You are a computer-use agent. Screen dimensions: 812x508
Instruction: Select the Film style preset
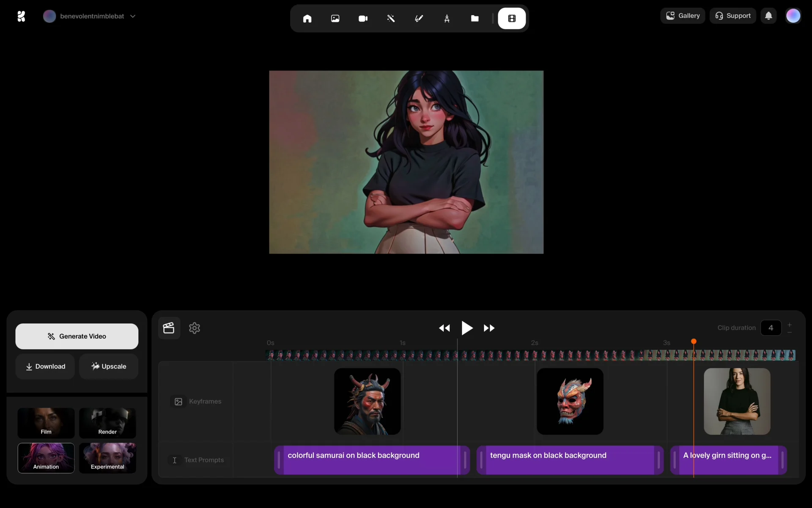46,423
